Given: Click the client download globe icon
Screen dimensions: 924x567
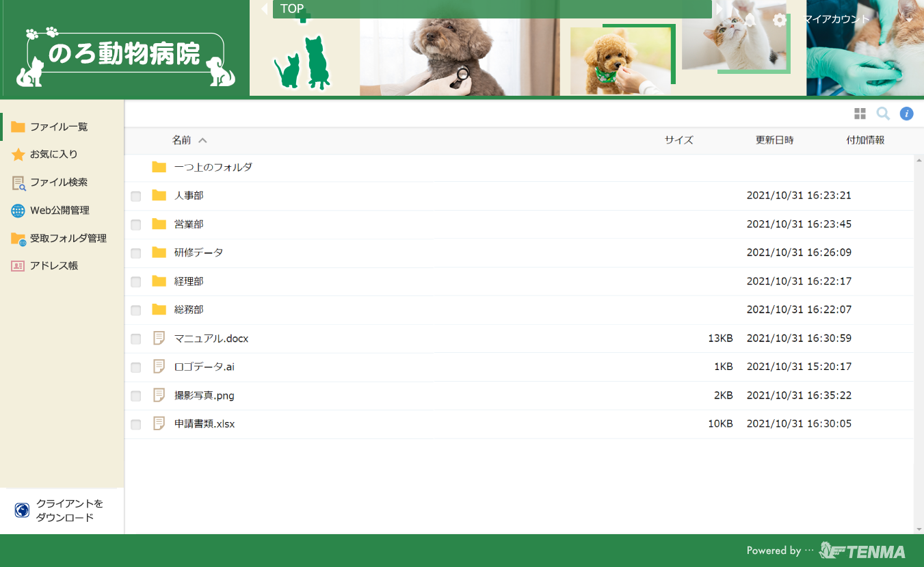Looking at the screenshot, I should 22,510.
